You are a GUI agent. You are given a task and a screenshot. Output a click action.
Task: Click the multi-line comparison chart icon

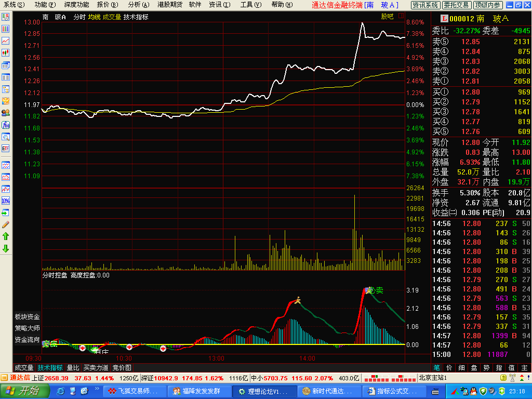pos(5,189)
